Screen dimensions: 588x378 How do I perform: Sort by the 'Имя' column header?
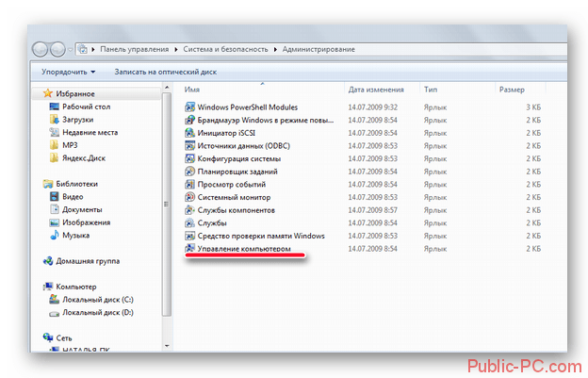[x=191, y=90]
